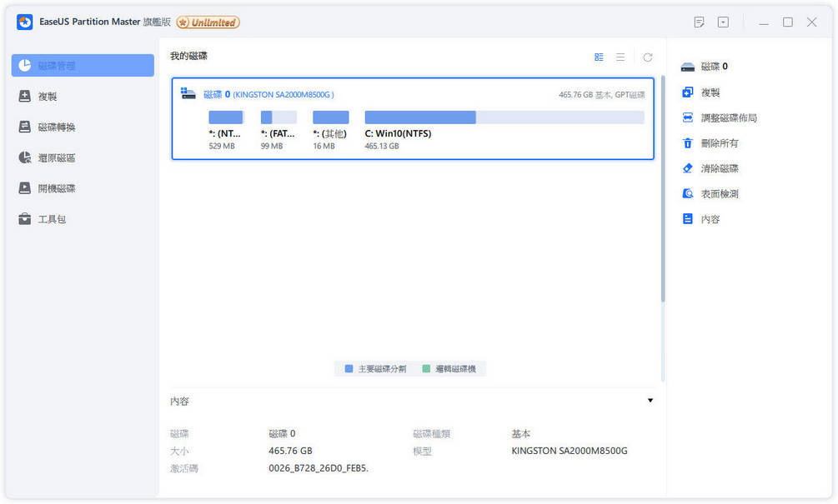This screenshot has height=504, width=838.
Task: Expand the title bar dropdown arrow button
Action: (722, 22)
